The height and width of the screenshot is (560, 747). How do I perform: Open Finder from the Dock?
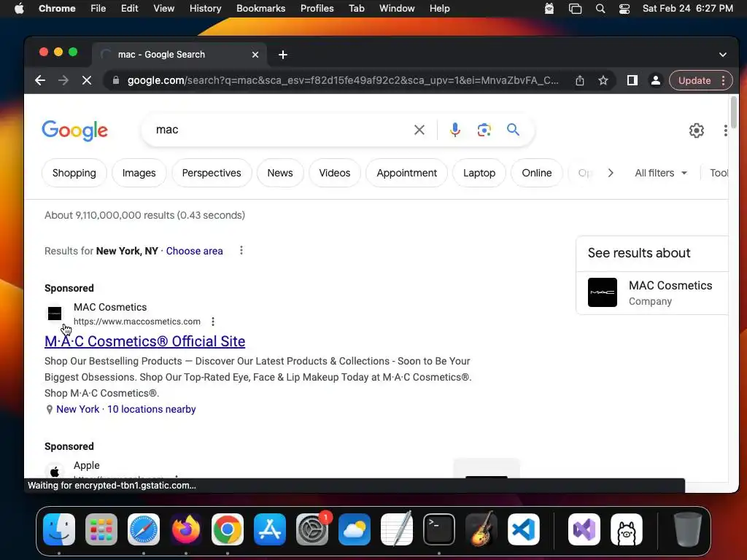point(59,529)
